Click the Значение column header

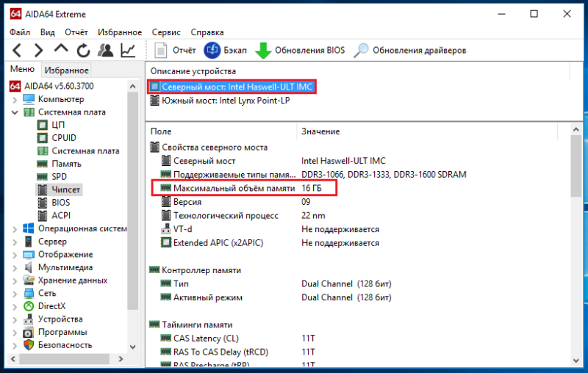[x=320, y=131]
